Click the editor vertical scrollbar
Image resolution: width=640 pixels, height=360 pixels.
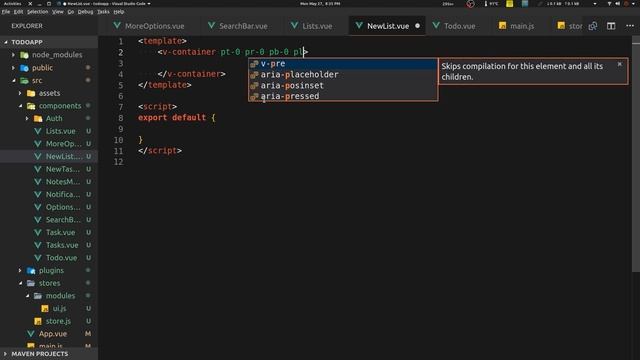[636, 155]
